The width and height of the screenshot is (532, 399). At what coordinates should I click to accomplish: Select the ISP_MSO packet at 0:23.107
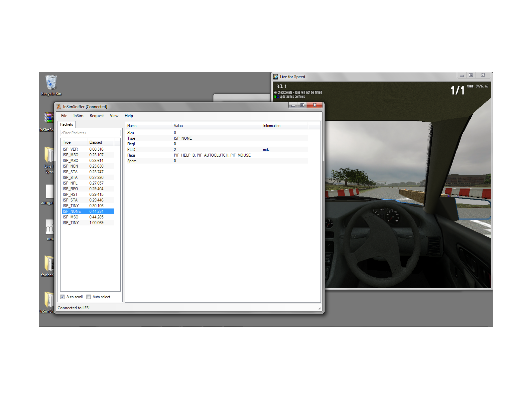click(88, 155)
